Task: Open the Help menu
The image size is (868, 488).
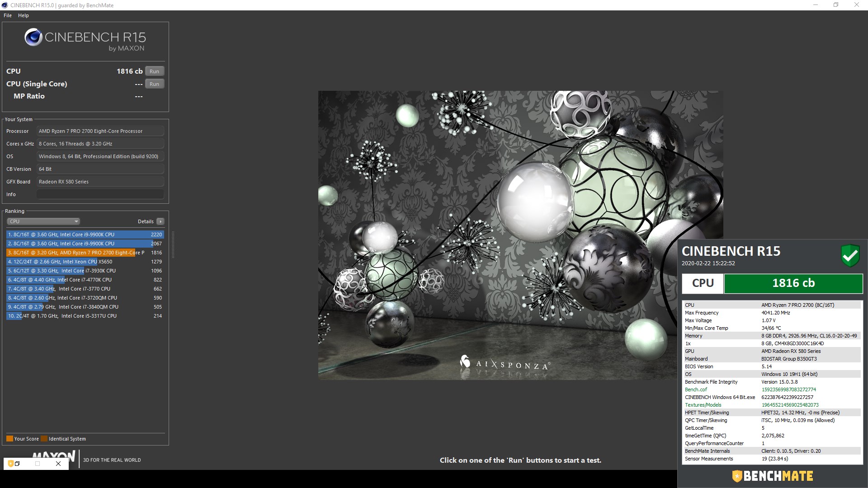Action: click(x=24, y=15)
